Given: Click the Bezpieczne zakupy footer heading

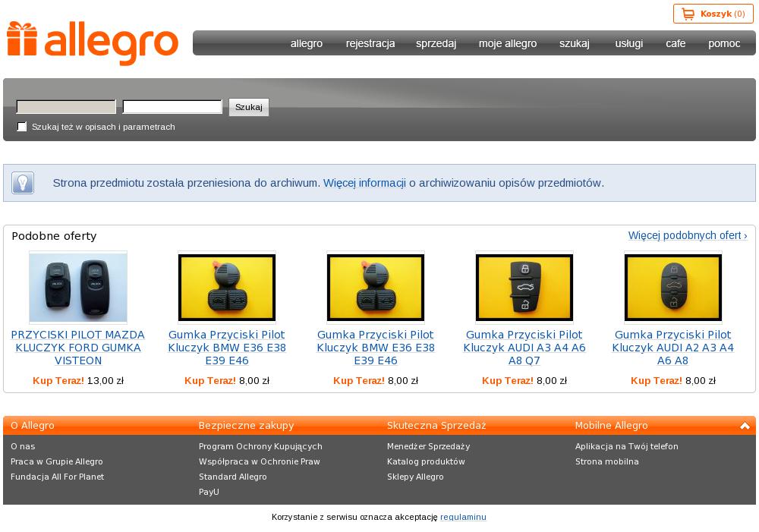Looking at the screenshot, I should coord(247,426).
